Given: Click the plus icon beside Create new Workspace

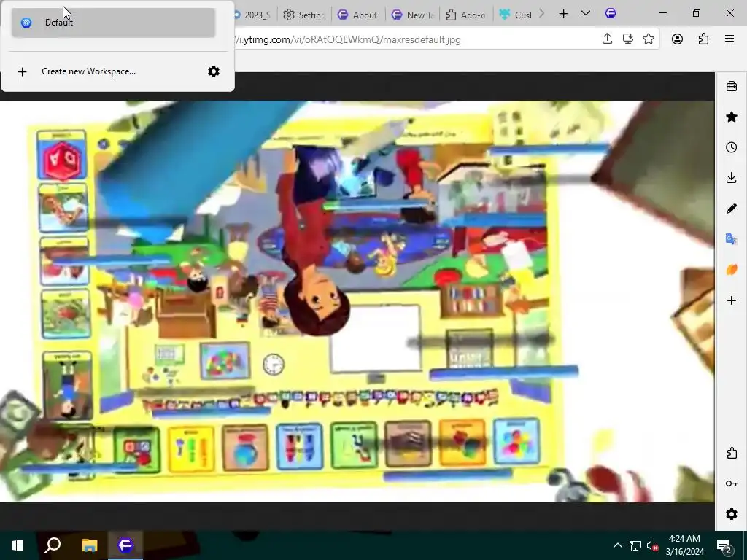Looking at the screenshot, I should [x=22, y=72].
